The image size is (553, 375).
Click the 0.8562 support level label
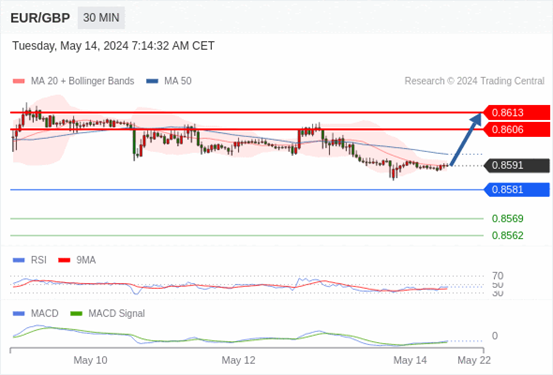click(508, 235)
